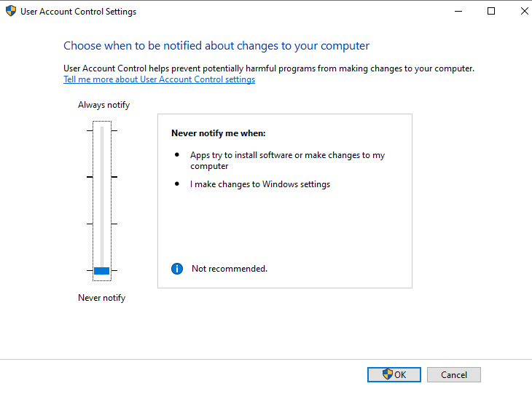
Task: Click the UAC shield icon in title bar
Action: (10, 12)
